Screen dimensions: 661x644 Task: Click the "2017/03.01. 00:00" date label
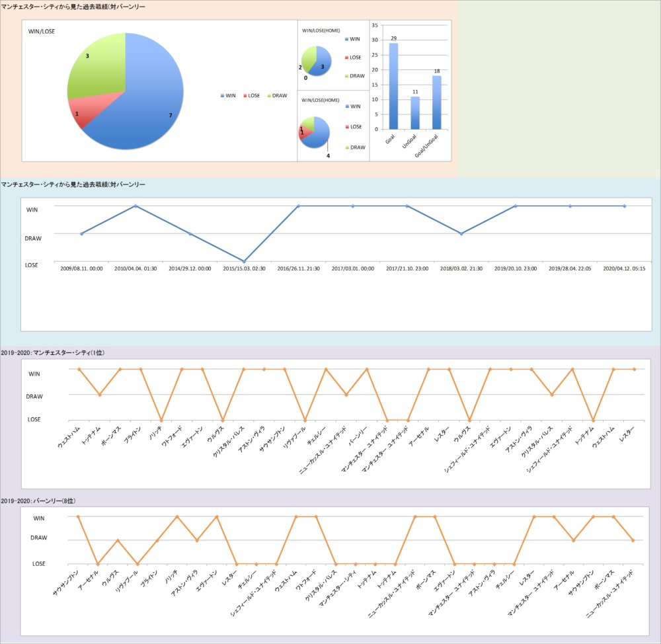(353, 268)
